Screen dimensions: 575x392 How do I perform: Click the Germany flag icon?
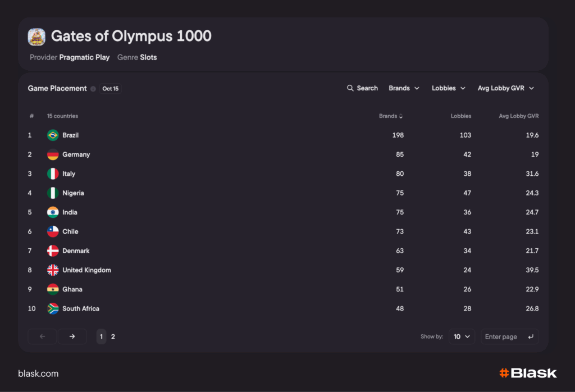[53, 154]
